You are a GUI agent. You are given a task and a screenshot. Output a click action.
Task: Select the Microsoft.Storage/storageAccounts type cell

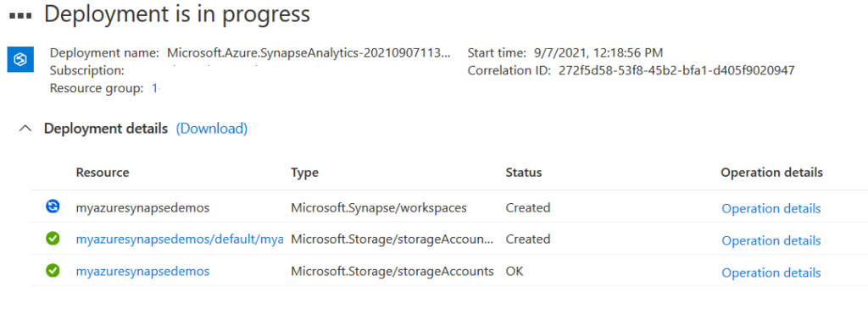click(392, 272)
